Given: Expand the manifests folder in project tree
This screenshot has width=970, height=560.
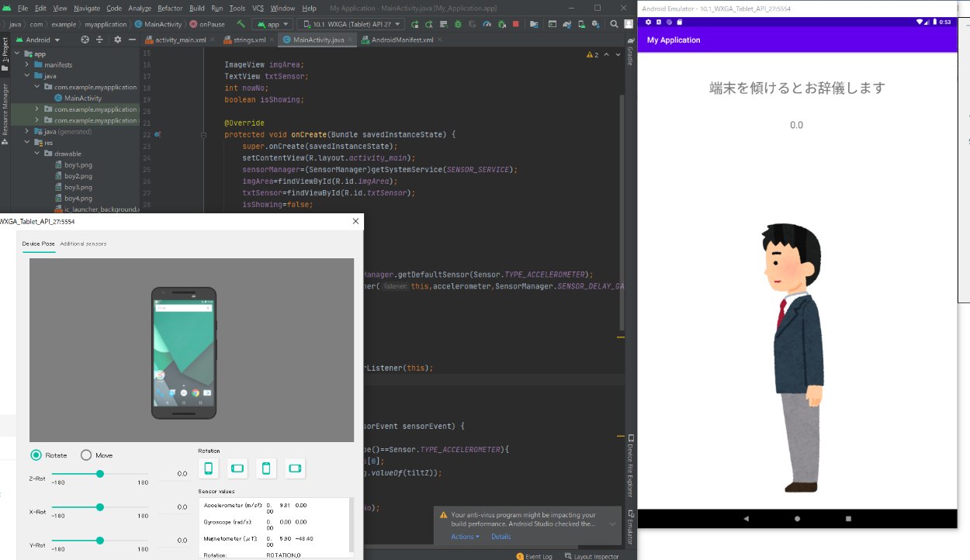Looking at the screenshot, I should (x=27, y=65).
